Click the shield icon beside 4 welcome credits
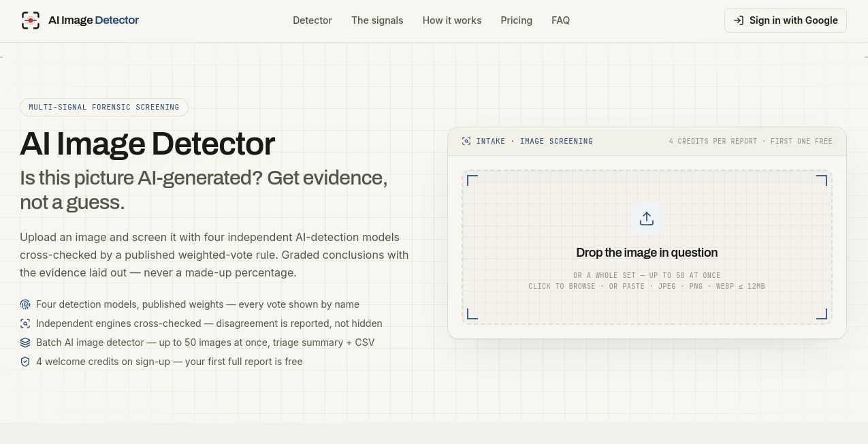Screen dimensions: 868x444 [25, 362]
